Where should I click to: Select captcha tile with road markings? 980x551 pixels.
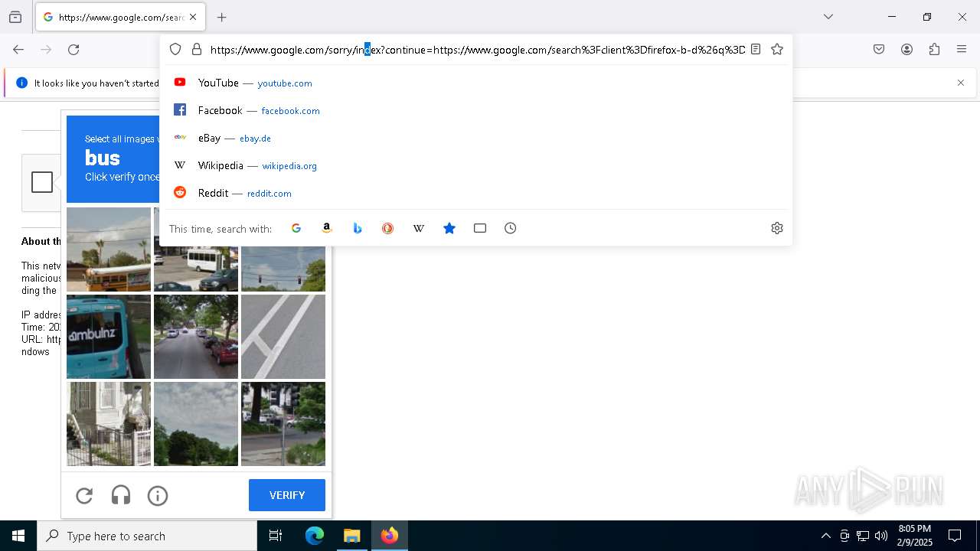click(x=283, y=337)
